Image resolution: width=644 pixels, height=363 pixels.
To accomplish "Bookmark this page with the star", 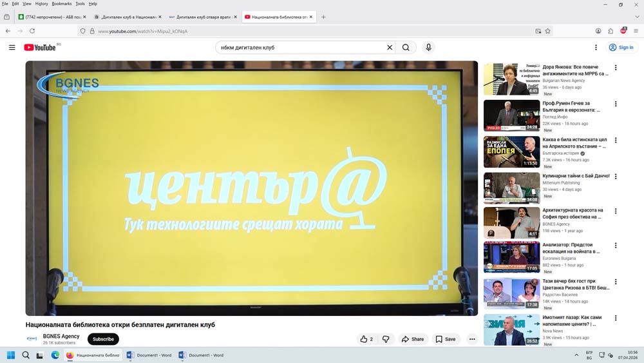I will (547, 31).
